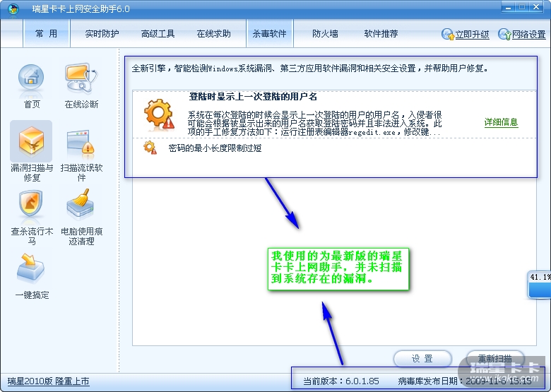Open the 在线求助 tab

click(213, 34)
